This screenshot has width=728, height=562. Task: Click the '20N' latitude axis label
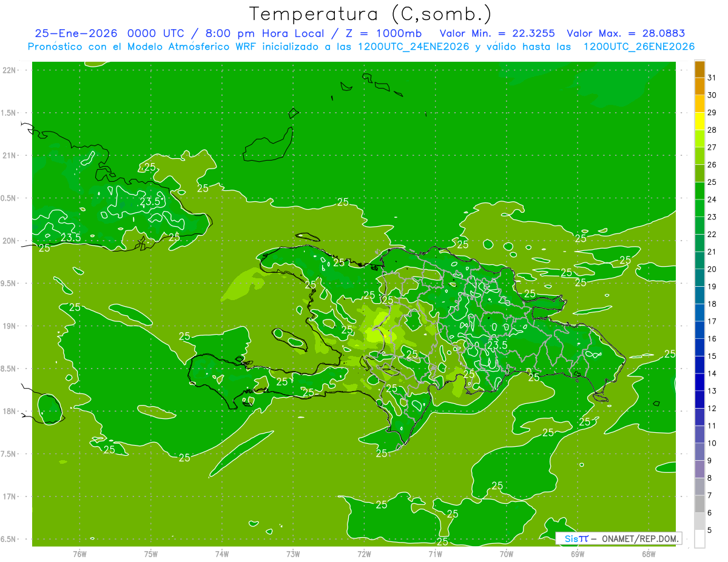(x=10, y=241)
